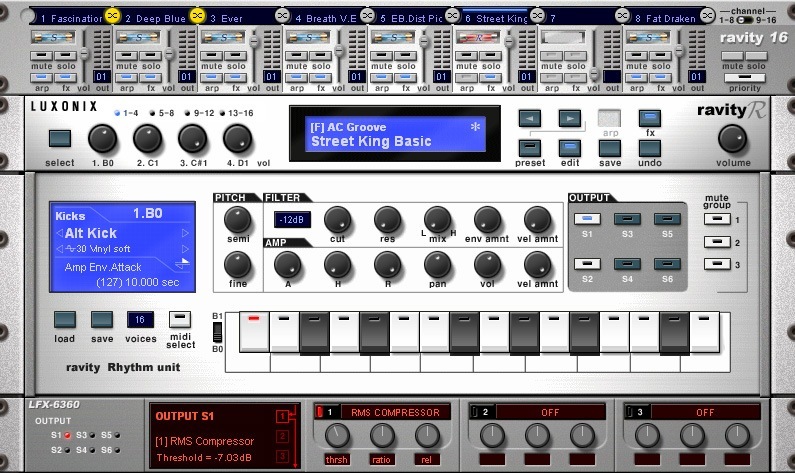
Task: Toggle fx on channel 6 Street King
Action: pyautogui.click(x=490, y=78)
